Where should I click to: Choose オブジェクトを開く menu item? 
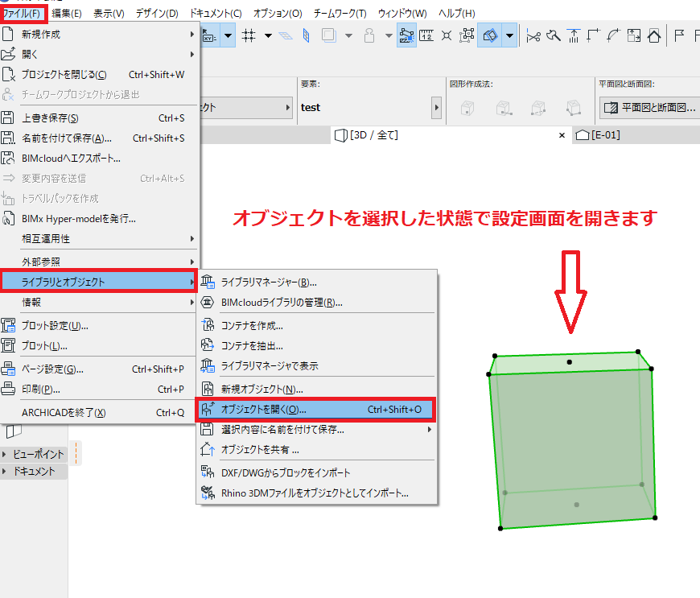pos(316,409)
